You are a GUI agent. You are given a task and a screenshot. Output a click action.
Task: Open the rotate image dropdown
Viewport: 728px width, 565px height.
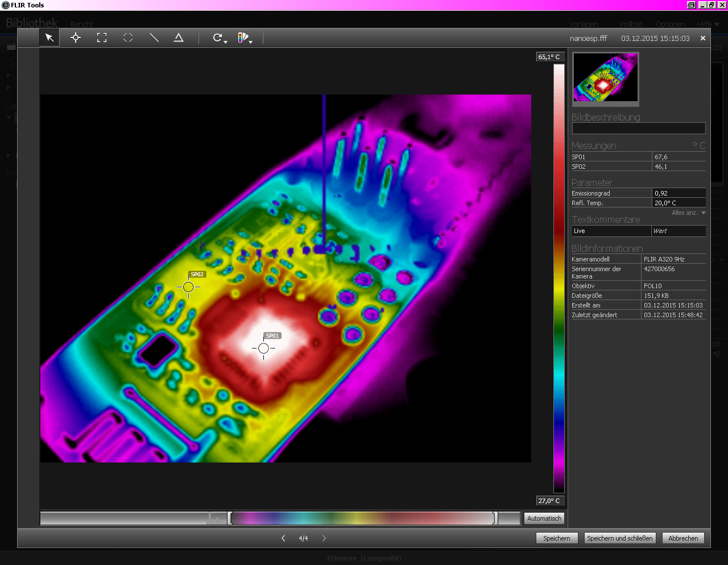pos(220,38)
